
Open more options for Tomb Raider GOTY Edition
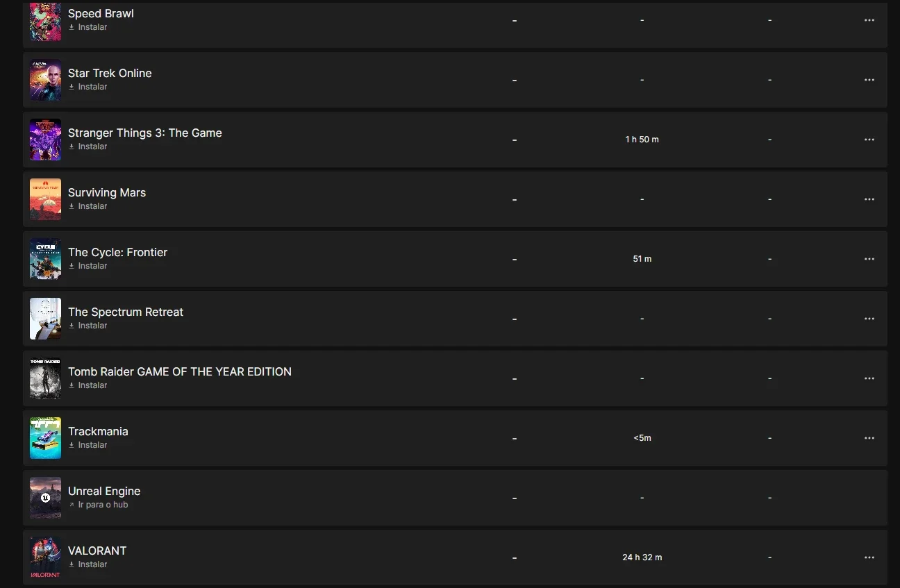click(869, 378)
